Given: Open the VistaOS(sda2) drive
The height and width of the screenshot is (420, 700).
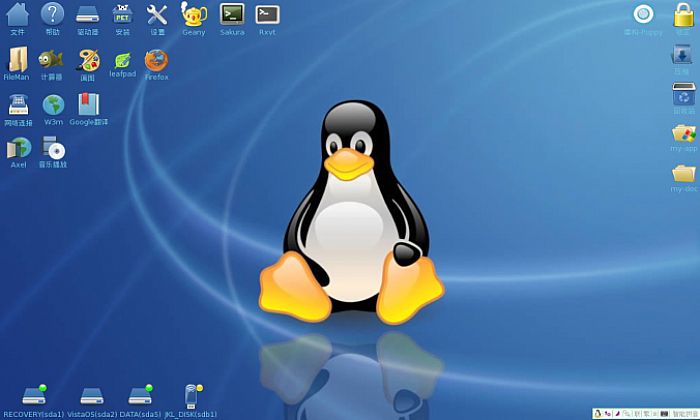Looking at the screenshot, I should (x=92, y=395).
